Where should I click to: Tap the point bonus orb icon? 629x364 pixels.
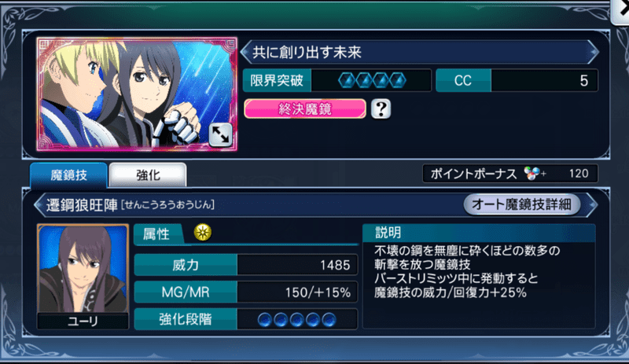coord(532,174)
